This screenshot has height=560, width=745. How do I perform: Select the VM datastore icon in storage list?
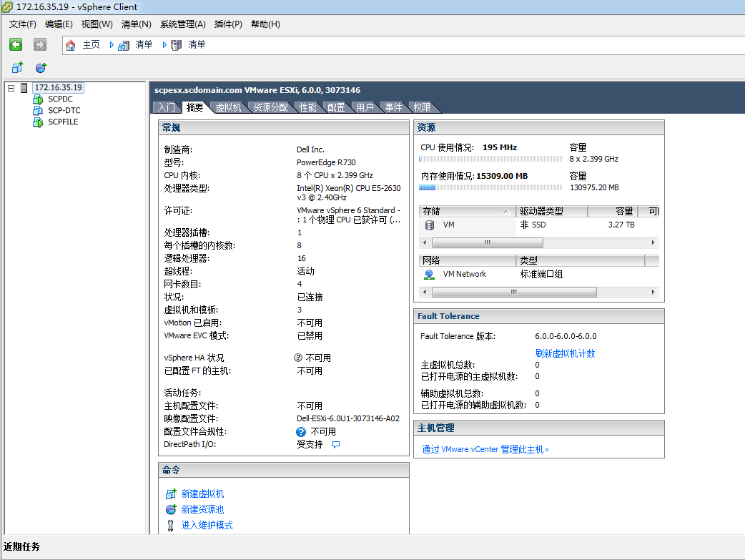click(430, 225)
